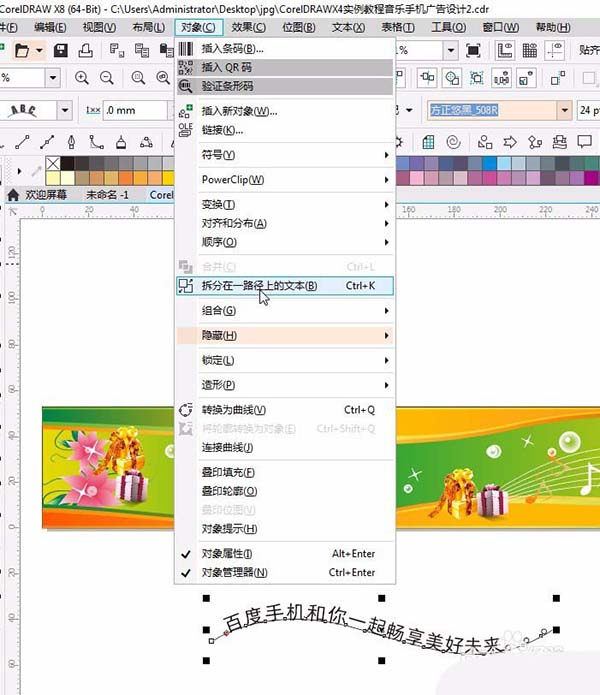The height and width of the screenshot is (695, 600).
Task: Click the Cut icon in toolbar
Action: click(x=117, y=51)
